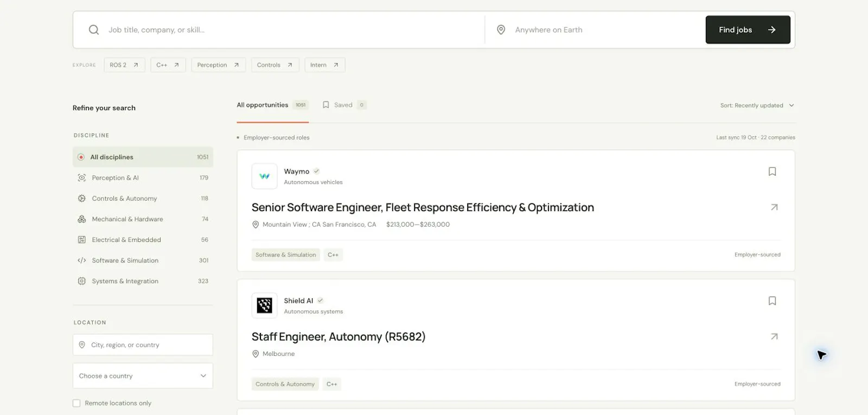Image resolution: width=868 pixels, height=415 pixels.
Task: Click the Systems & Integration chip icon
Action: 82,281
